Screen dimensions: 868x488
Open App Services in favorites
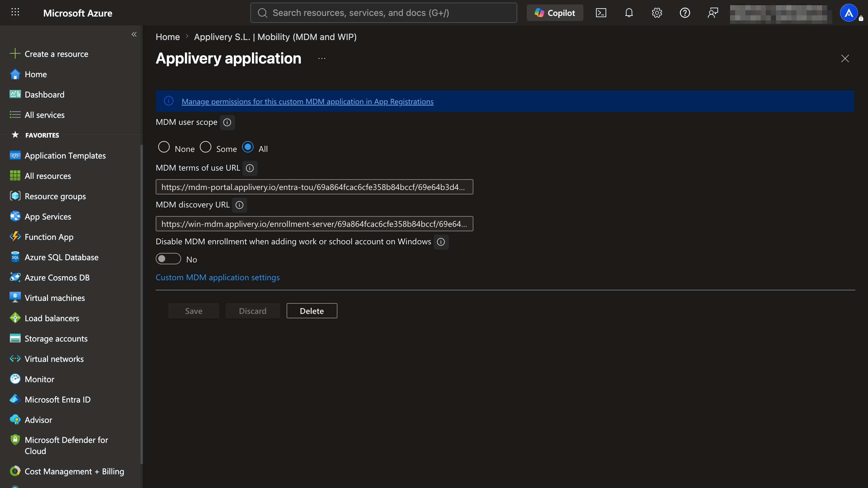40,216
